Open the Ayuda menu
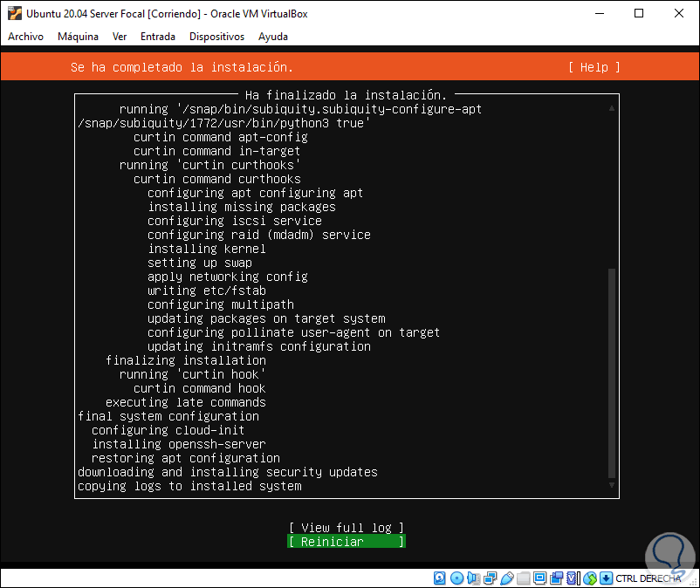This screenshot has height=588, width=700. coord(273,37)
